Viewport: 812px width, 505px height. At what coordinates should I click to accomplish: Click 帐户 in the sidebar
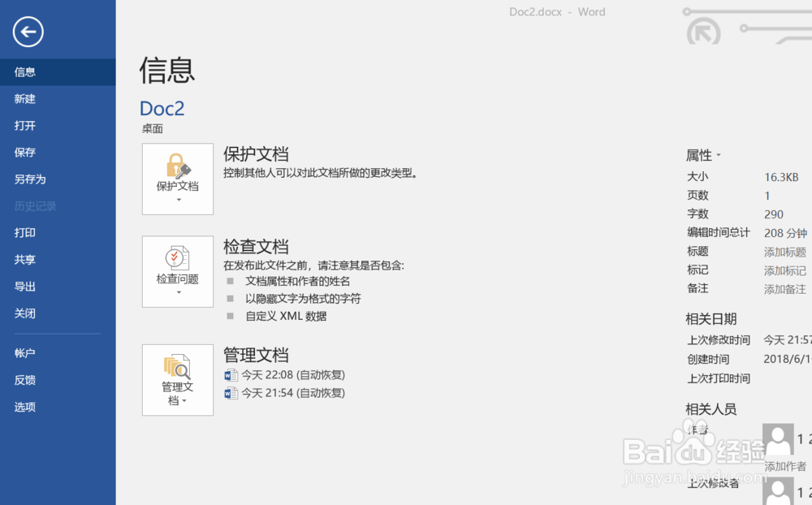(24, 352)
